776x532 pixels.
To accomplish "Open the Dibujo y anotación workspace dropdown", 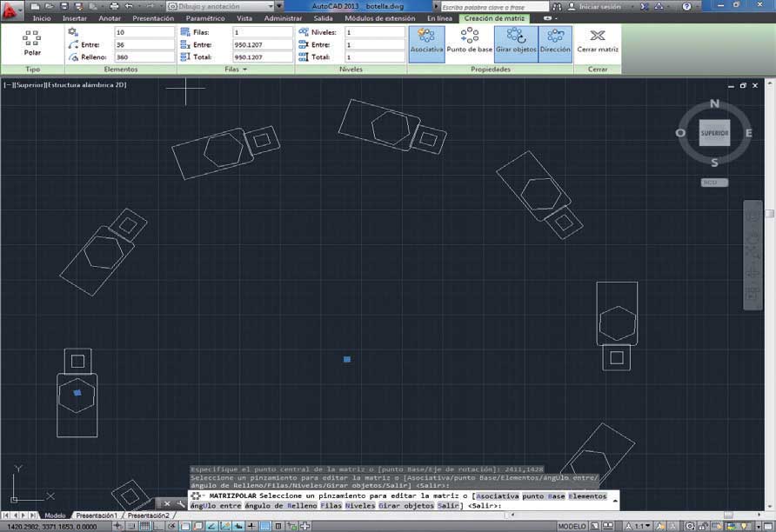I will (221, 6).
